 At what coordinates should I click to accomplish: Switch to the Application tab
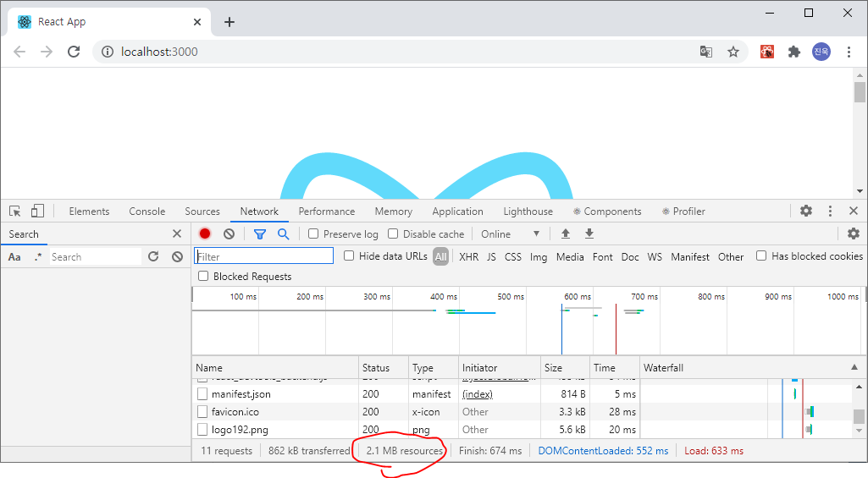[458, 212]
